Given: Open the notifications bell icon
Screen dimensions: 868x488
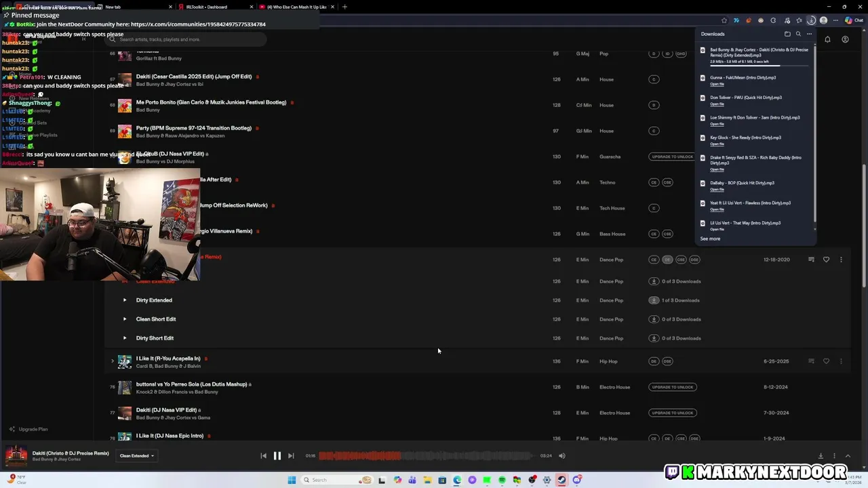Looking at the screenshot, I should coord(827,39).
